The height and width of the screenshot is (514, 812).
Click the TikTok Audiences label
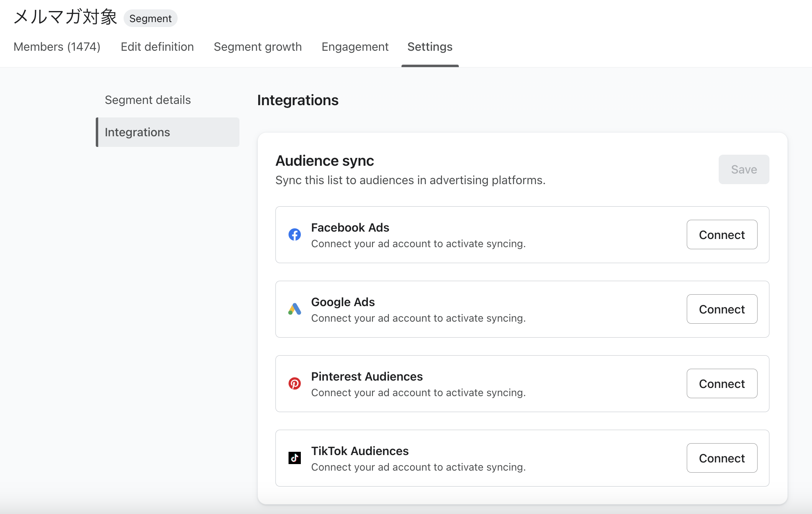coord(360,451)
